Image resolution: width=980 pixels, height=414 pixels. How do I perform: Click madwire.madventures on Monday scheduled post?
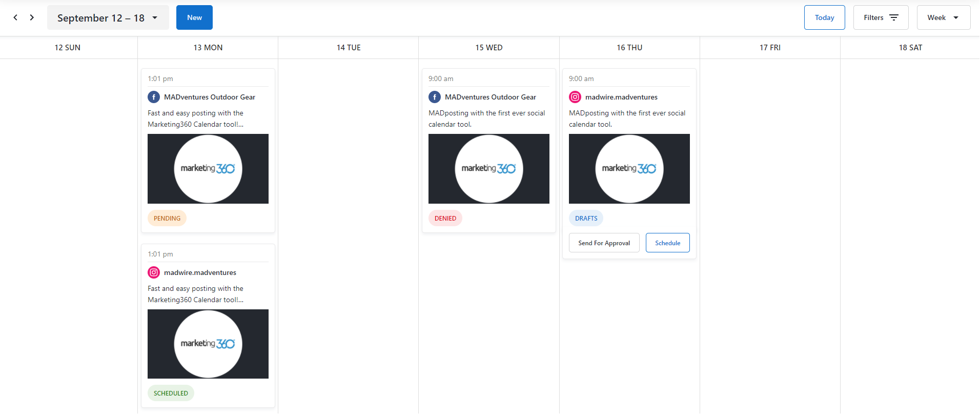[x=200, y=272]
